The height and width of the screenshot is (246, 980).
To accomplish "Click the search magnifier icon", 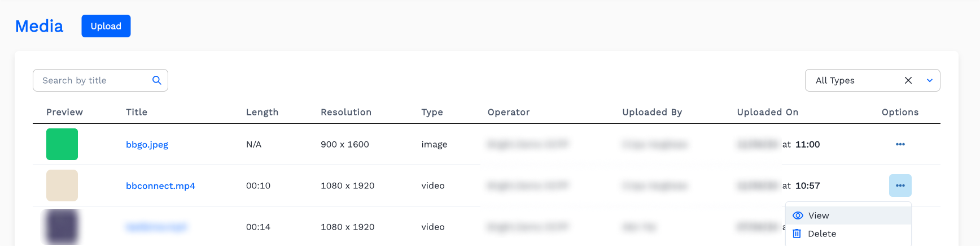I will tap(157, 80).
